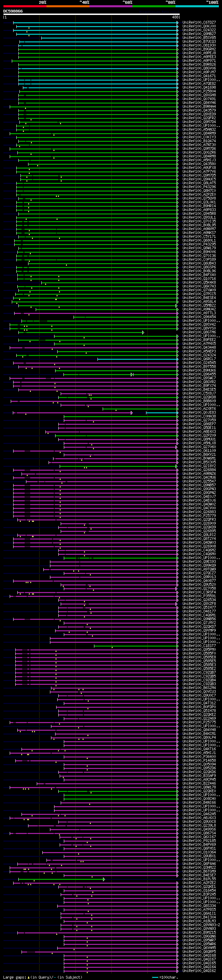Click the green ~80% identity legend segment
Image resolution: width=222 pixels, height=980 pixels.
tap(154, 6)
